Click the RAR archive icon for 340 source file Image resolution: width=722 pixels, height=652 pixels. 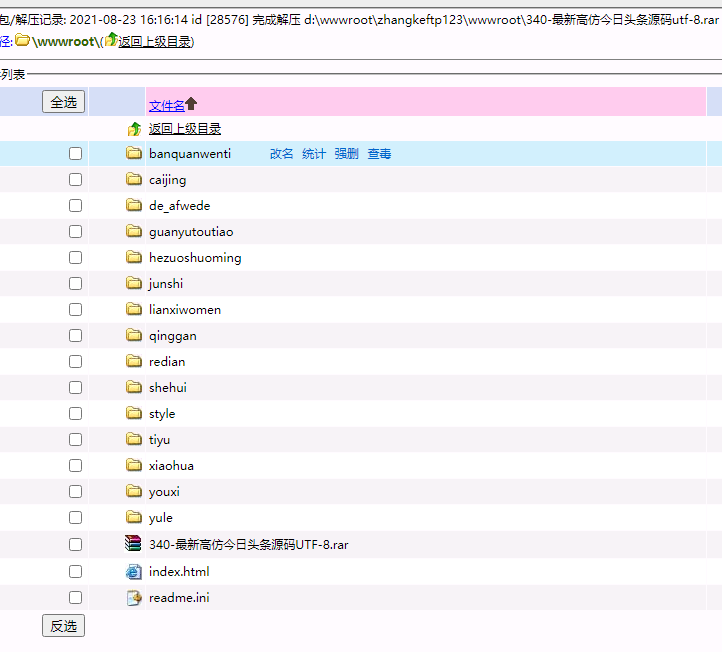tap(134, 545)
